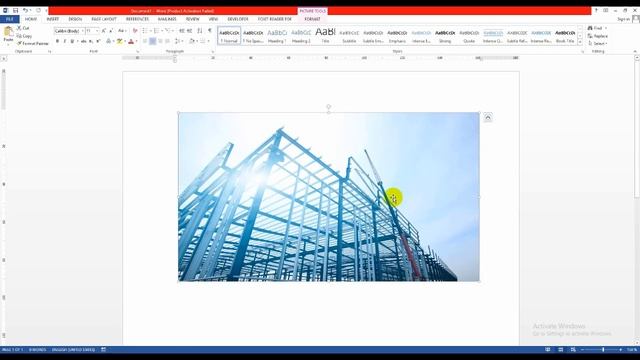Image resolution: width=640 pixels, height=360 pixels.
Task: Toggle Subscript formatting
Action: (91, 41)
